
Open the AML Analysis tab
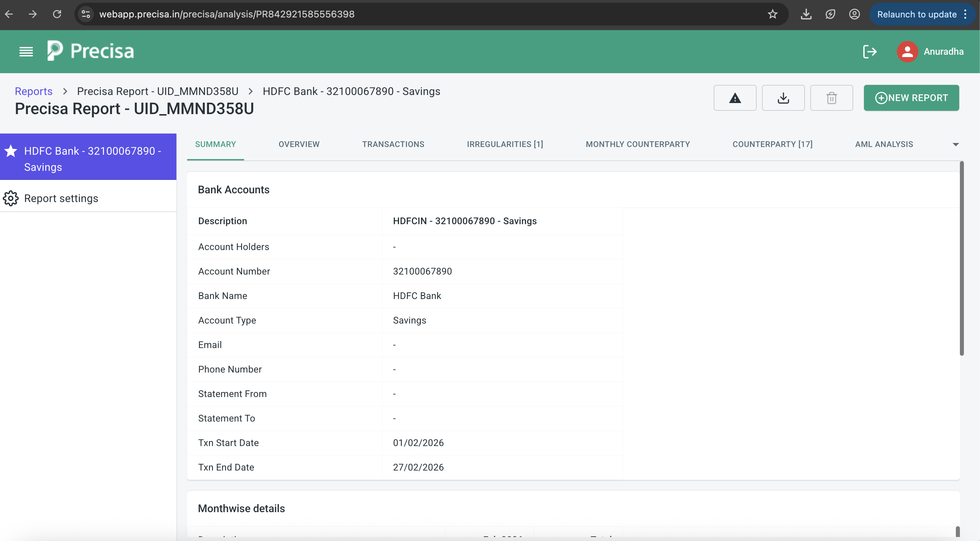(x=884, y=144)
